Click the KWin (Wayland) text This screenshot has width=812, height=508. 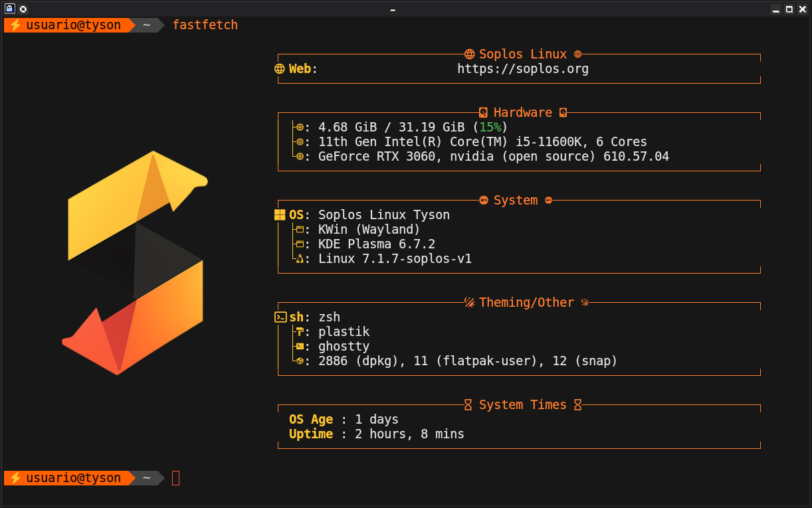369,230
